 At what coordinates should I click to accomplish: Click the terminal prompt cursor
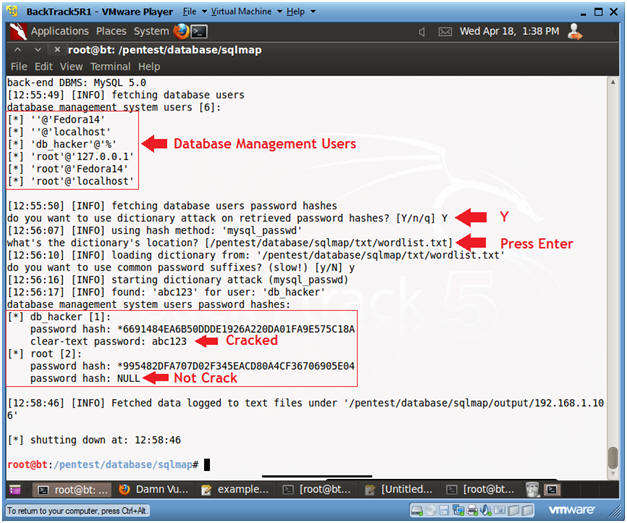[207, 465]
